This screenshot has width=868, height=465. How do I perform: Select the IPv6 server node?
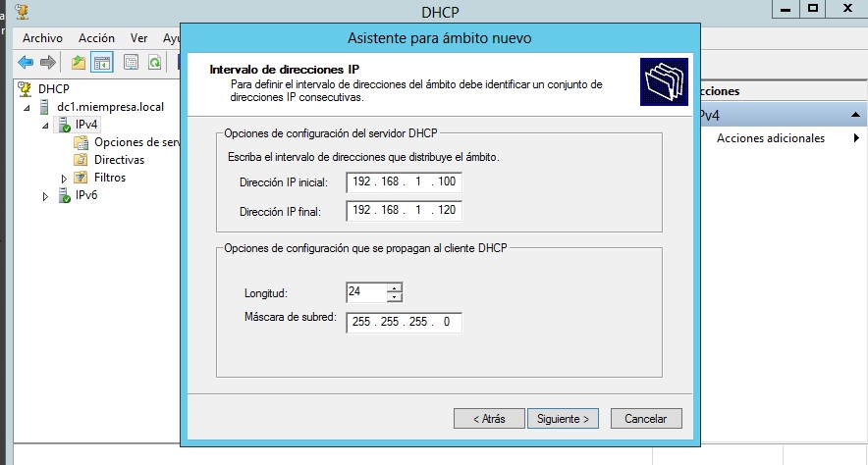coord(86,194)
